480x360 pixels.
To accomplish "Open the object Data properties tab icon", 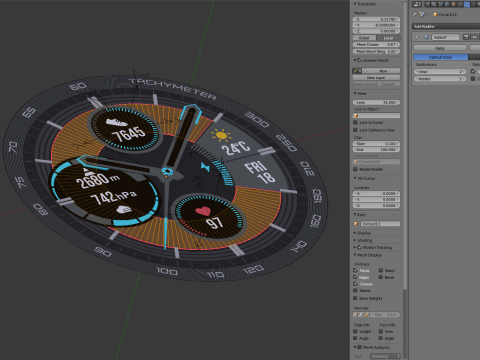I will coord(473,4).
